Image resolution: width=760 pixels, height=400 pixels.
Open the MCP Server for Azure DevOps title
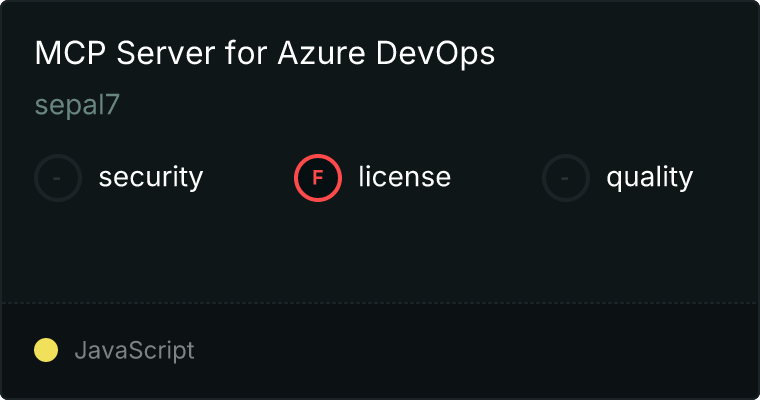(264, 54)
